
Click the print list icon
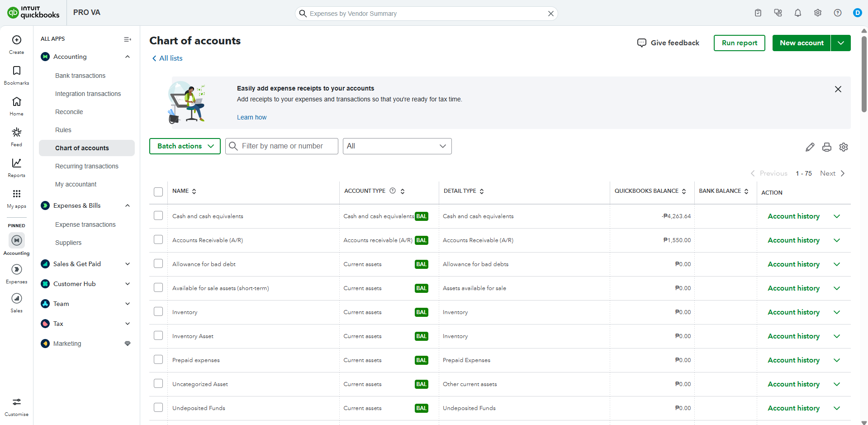pyautogui.click(x=826, y=147)
